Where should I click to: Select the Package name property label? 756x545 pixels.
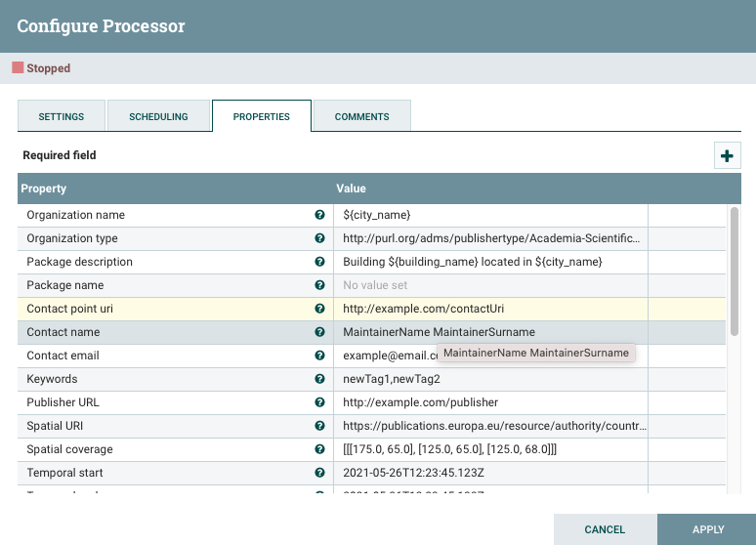point(65,285)
